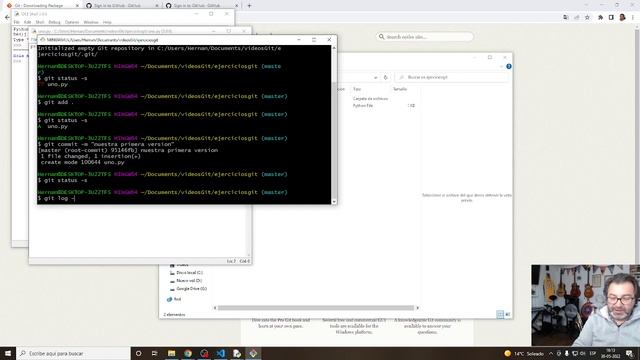Expand the File Explorer ribbon chevron

click(x=502, y=66)
